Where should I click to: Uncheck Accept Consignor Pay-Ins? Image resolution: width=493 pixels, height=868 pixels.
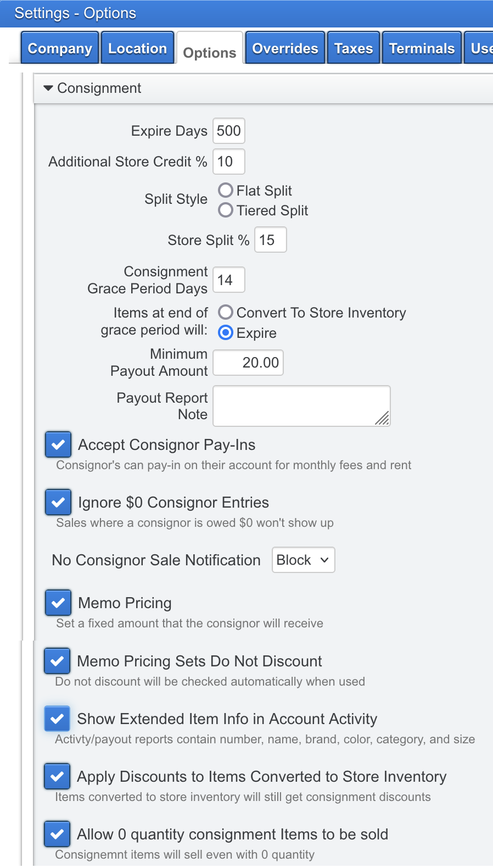58,444
